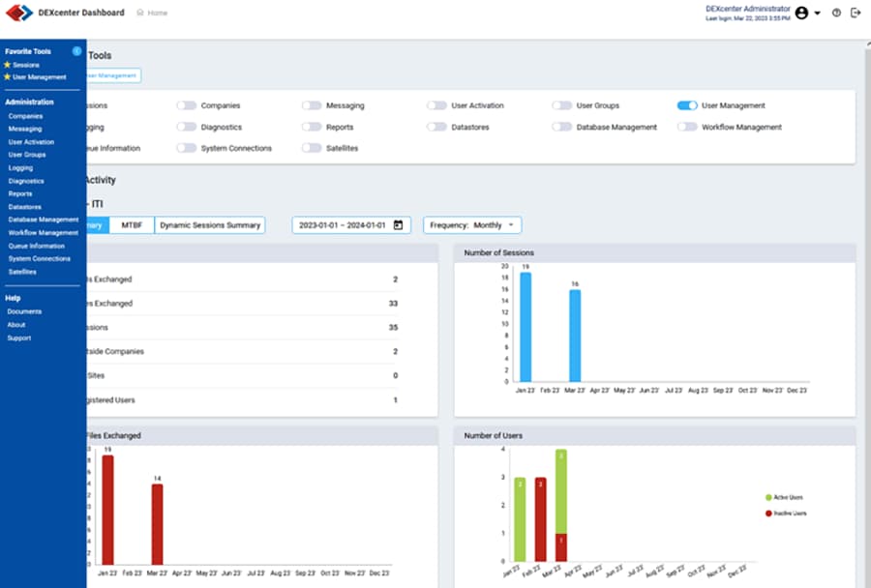871x588 pixels.
Task: Open Workflow Management in sidebar
Action: coord(44,233)
